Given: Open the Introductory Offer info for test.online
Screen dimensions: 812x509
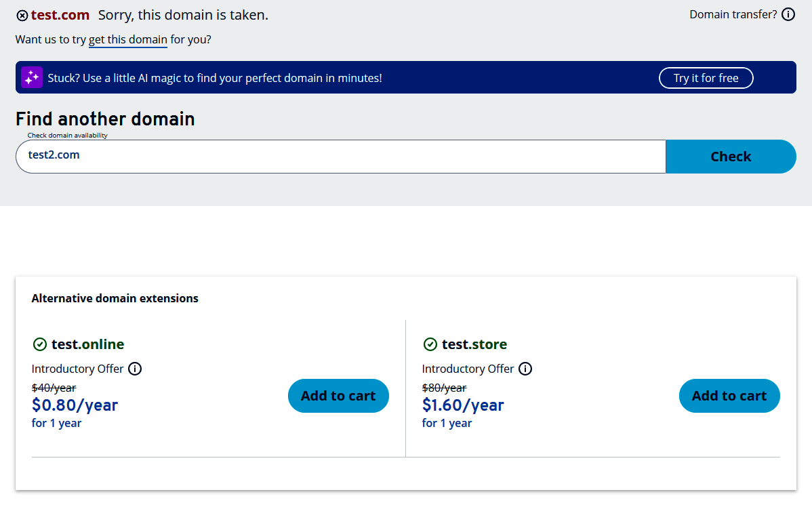Looking at the screenshot, I should click(x=135, y=369).
